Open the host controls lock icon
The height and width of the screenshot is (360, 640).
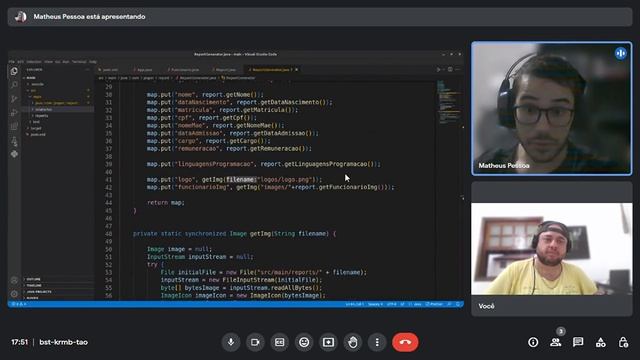(x=623, y=342)
